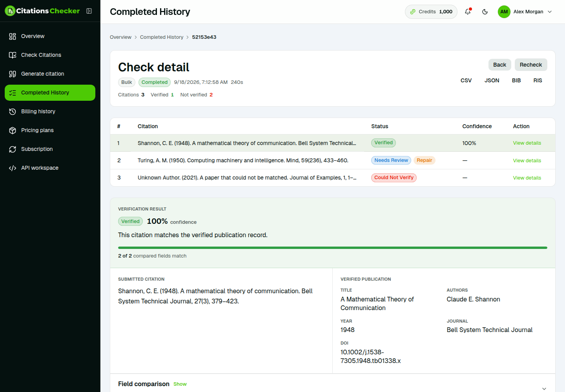
Task: Go to Check Citations page
Action: tap(50, 55)
